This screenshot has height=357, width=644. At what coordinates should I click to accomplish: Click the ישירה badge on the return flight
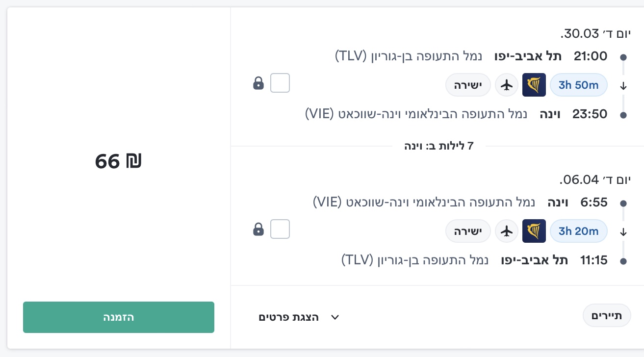coord(468,230)
